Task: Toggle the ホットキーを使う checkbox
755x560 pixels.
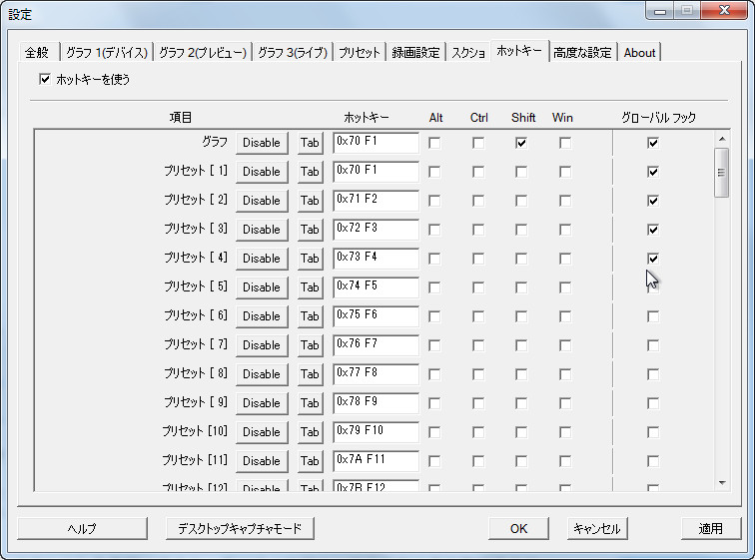Action: click(45, 80)
